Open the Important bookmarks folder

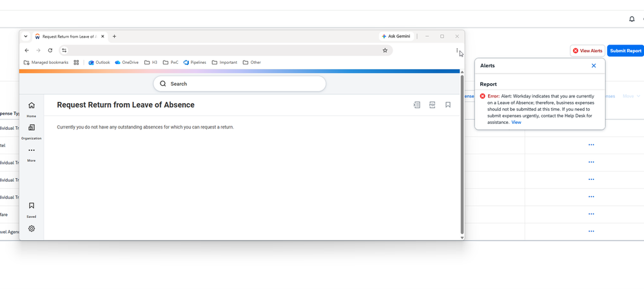click(x=224, y=63)
